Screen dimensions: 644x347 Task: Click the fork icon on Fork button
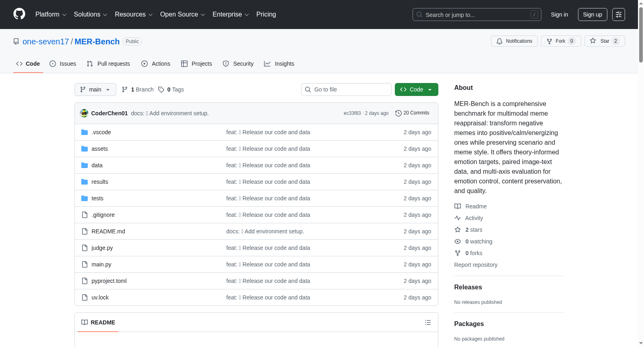tap(549, 41)
